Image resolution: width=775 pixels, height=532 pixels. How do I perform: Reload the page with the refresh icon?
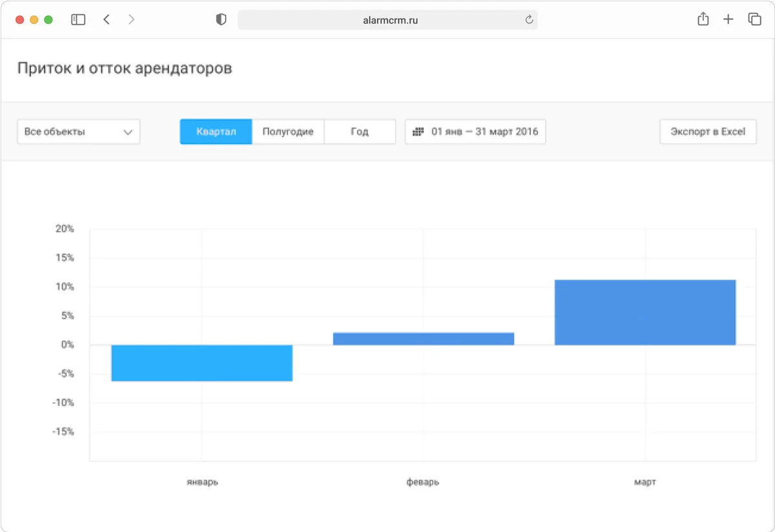point(529,20)
